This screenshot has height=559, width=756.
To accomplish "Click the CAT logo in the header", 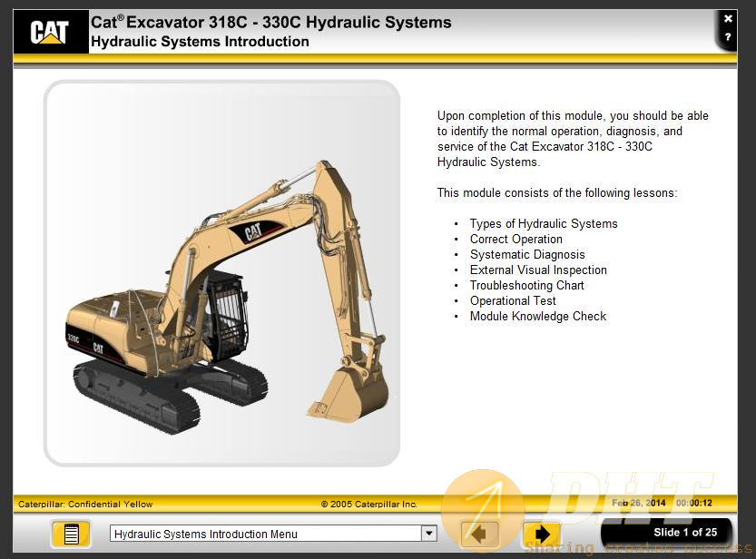I will point(50,32).
